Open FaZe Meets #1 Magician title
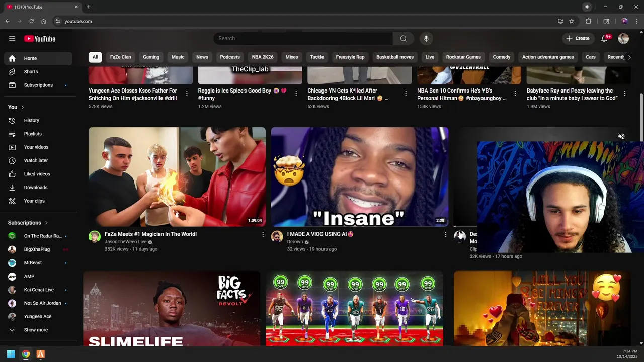Image resolution: width=644 pixels, height=362 pixels. pyautogui.click(x=150, y=234)
